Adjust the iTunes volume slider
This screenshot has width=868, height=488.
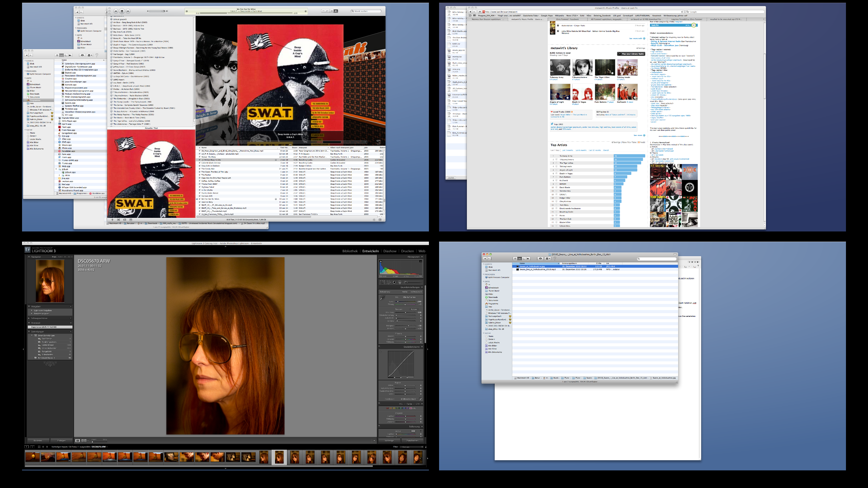[157, 11]
